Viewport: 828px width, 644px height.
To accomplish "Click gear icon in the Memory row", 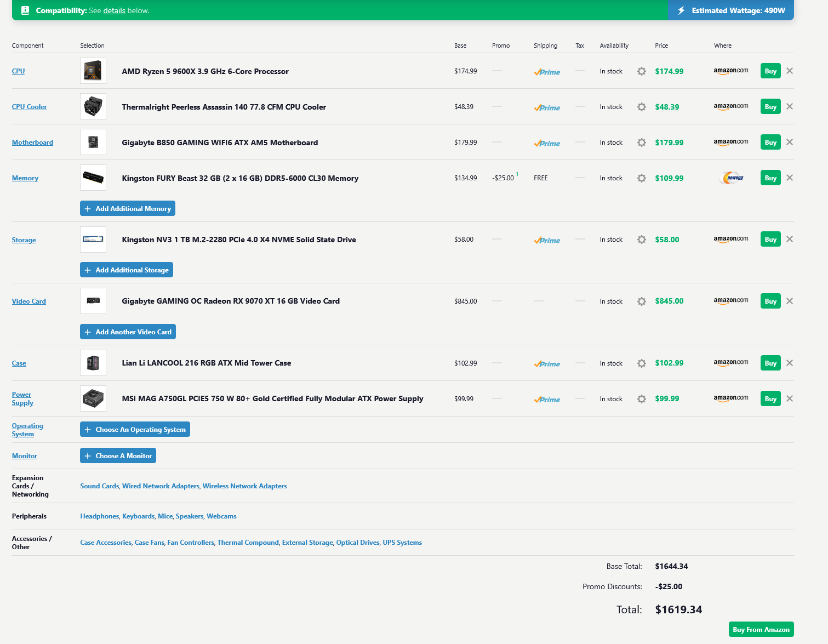I will click(x=642, y=178).
